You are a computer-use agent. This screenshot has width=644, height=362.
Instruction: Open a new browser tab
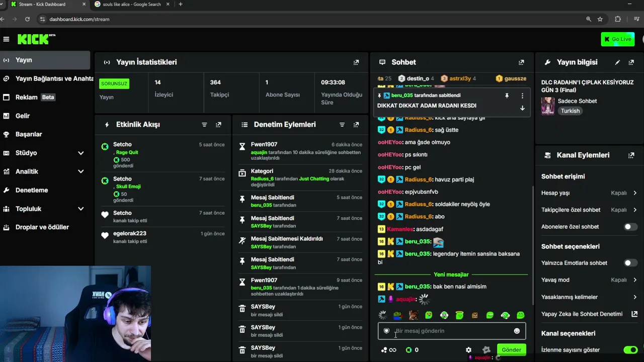point(181,5)
